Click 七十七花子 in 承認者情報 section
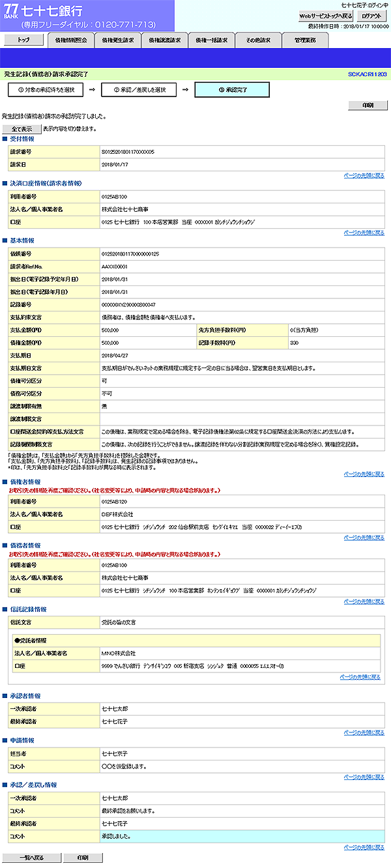The image size is (391, 868). pyautogui.click(x=115, y=721)
